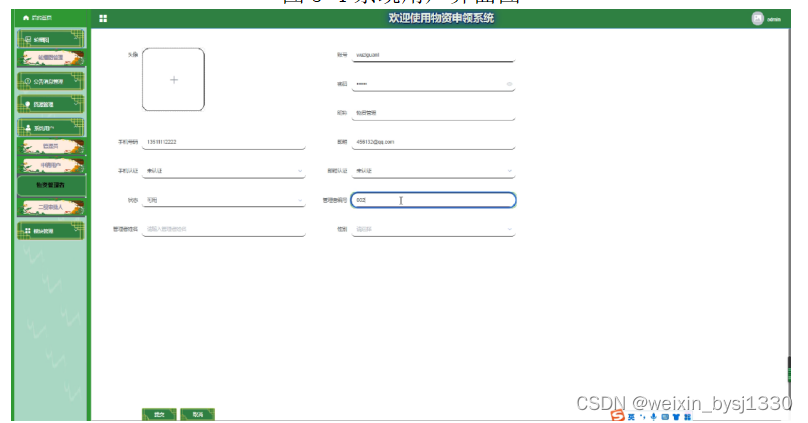Open the email verification dropdown
The image size is (808, 423).
(433, 171)
